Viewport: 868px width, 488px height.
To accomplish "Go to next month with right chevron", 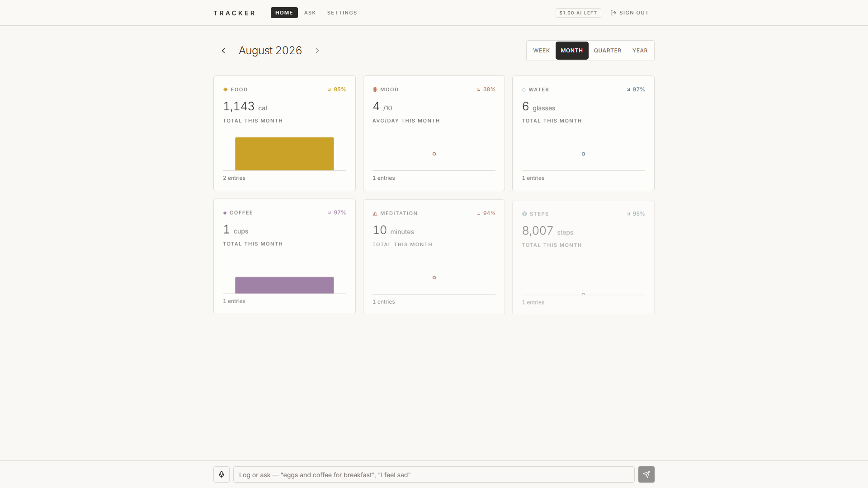I will (317, 51).
